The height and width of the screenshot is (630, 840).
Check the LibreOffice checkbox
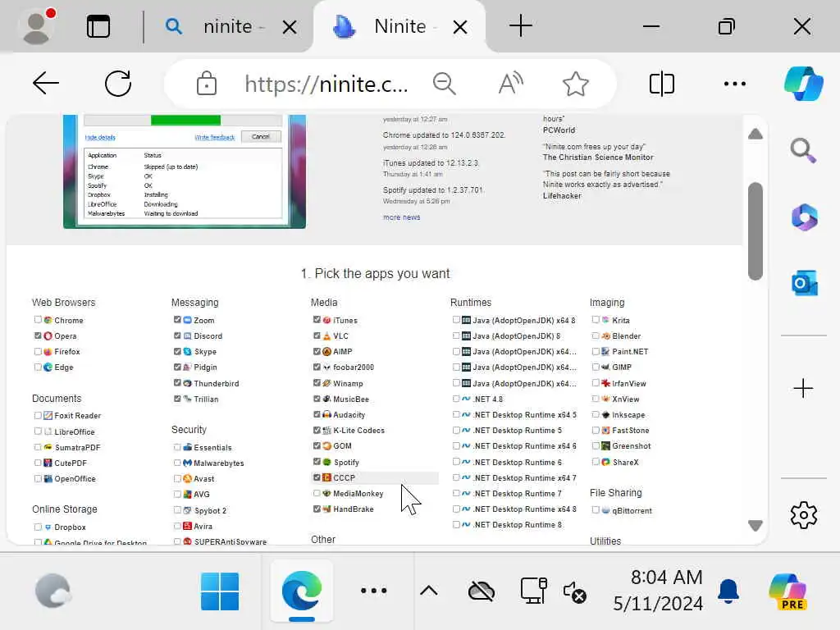(x=38, y=431)
